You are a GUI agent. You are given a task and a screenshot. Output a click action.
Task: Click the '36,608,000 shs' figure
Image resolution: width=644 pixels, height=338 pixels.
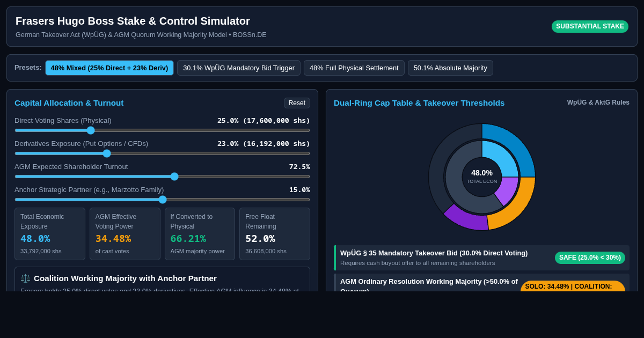[266, 251]
